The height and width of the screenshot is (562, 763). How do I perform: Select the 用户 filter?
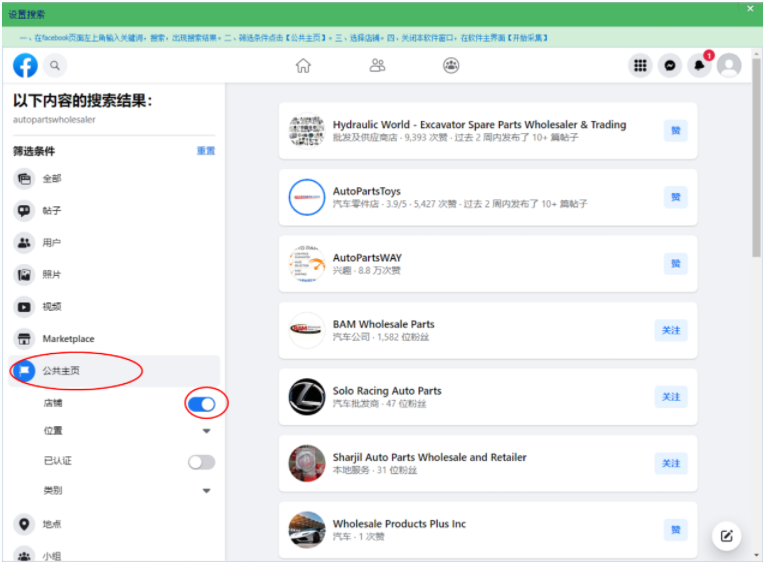point(114,242)
